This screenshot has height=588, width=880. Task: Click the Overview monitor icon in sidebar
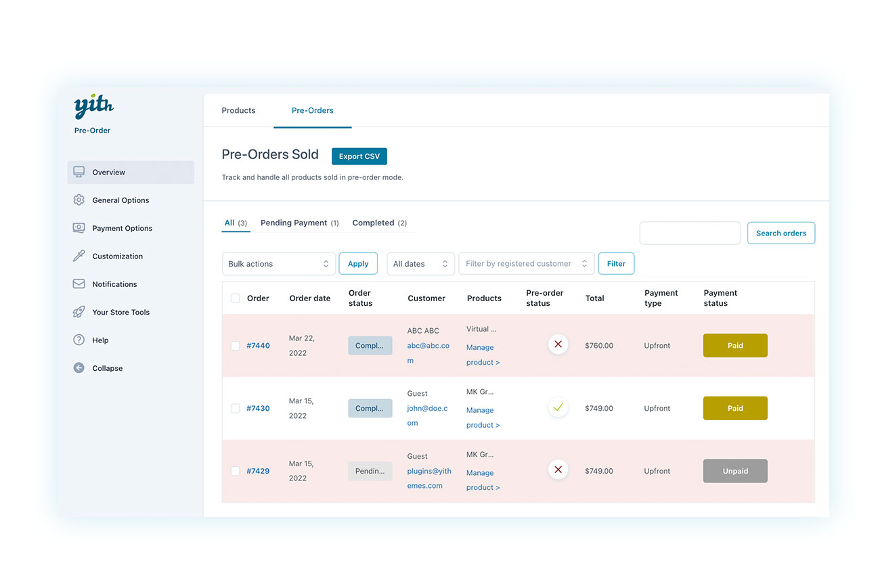(x=79, y=172)
